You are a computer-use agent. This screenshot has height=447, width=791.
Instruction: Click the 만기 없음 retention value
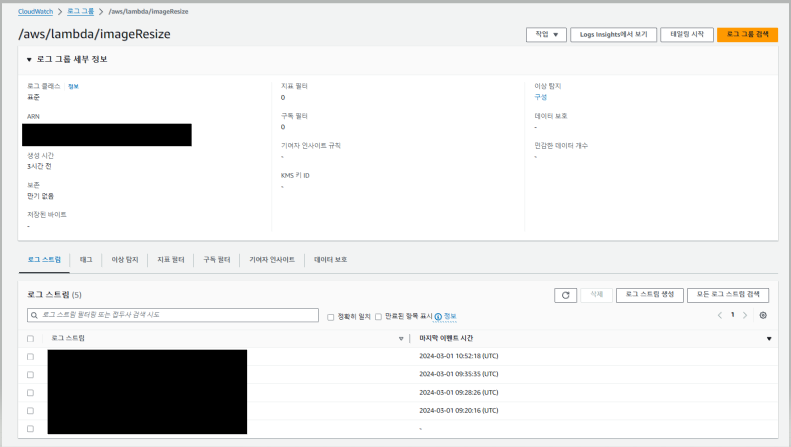[40, 196]
